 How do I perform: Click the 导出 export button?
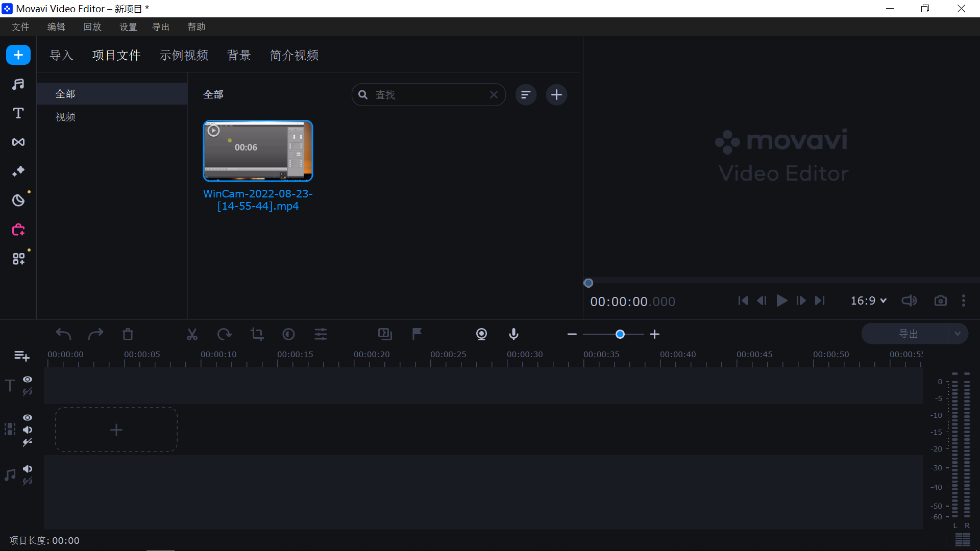pyautogui.click(x=908, y=334)
